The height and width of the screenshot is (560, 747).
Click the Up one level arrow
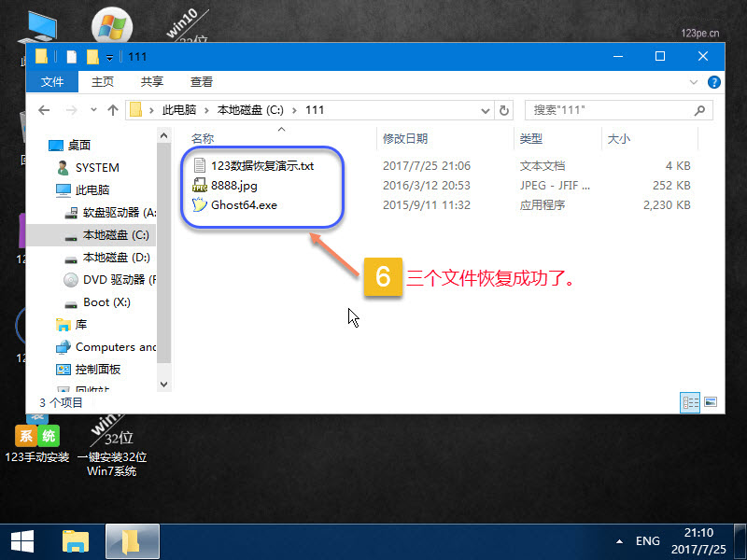coord(113,110)
